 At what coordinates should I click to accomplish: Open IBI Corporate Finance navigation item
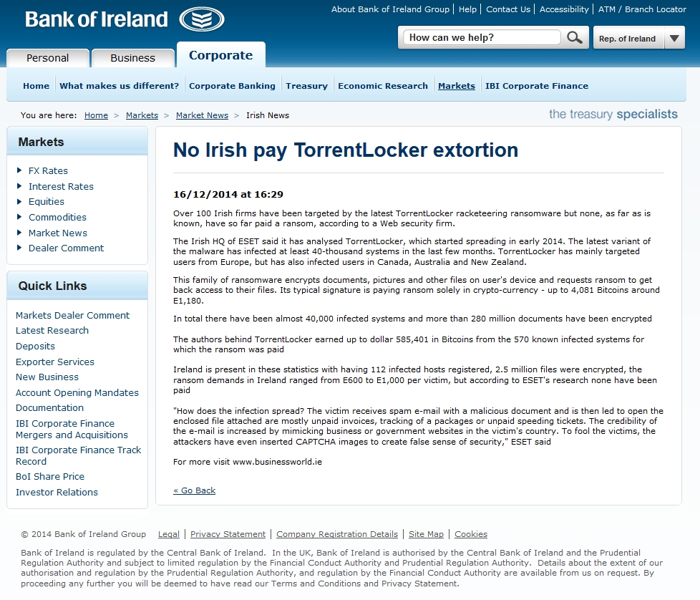[536, 86]
